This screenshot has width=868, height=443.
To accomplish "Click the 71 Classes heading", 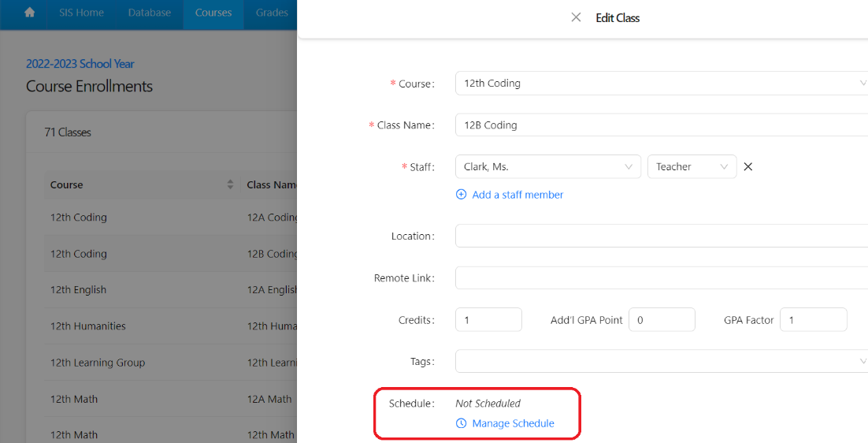I will 68,132.
